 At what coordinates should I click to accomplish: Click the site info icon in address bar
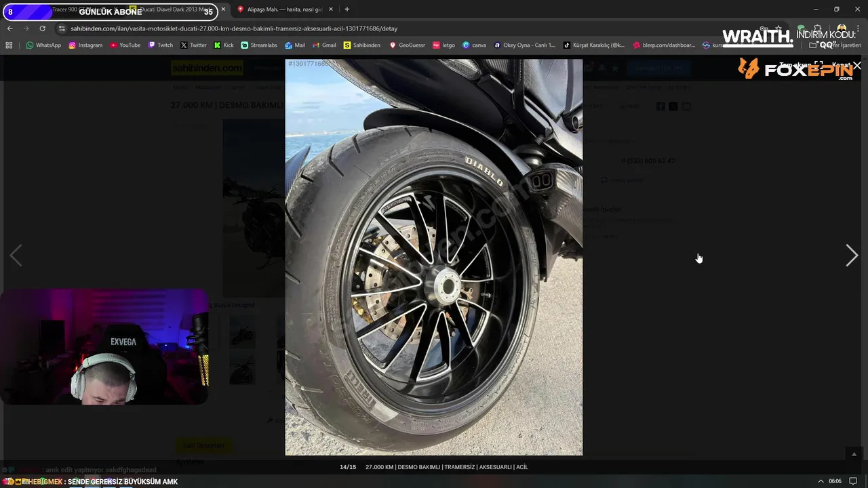62,28
